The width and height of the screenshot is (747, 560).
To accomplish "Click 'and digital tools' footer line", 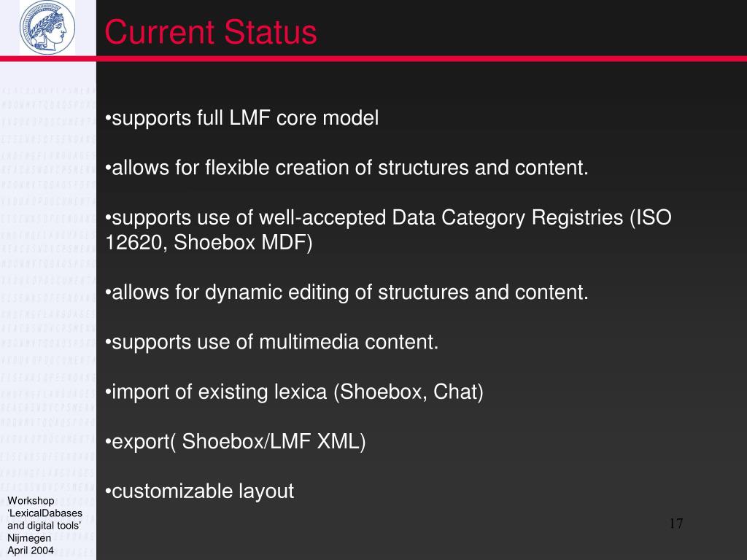I will [x=44, y=525].
